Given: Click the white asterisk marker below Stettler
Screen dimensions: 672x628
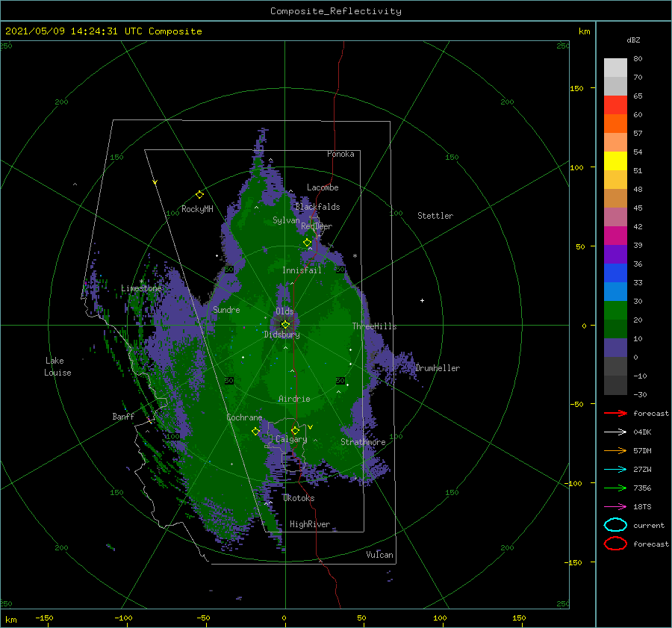Looking at the screenshot, I should [355, 256].
